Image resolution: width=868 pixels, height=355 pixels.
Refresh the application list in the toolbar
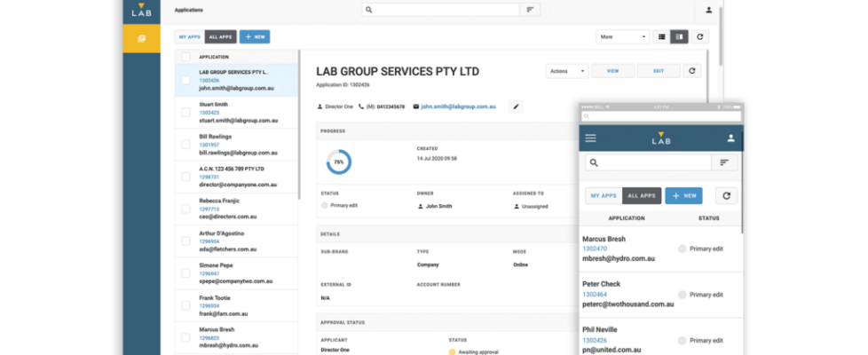[x=699, y=37]
